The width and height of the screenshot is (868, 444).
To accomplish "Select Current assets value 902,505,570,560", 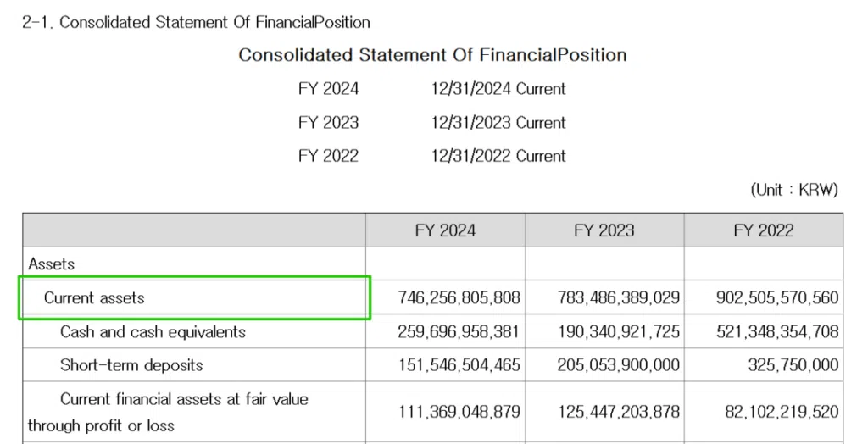I will 777,298.
